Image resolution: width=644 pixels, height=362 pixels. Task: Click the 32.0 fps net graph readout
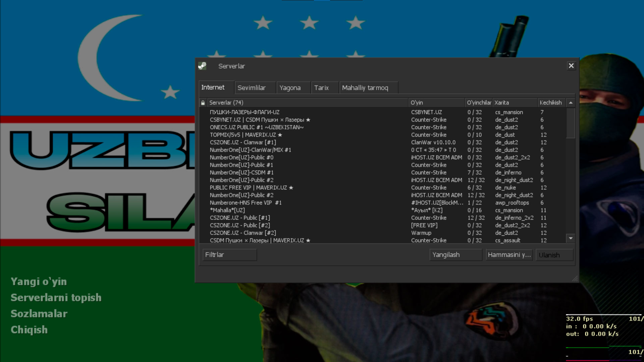579,319
